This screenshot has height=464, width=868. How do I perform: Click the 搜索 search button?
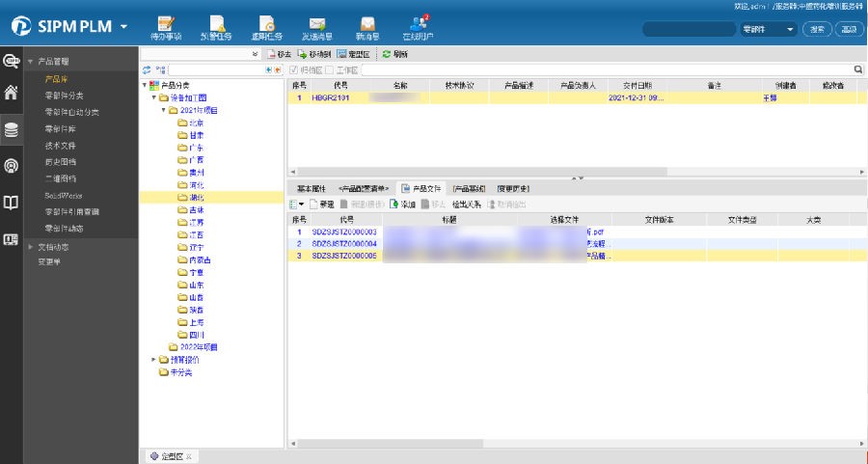coord(818,30)
